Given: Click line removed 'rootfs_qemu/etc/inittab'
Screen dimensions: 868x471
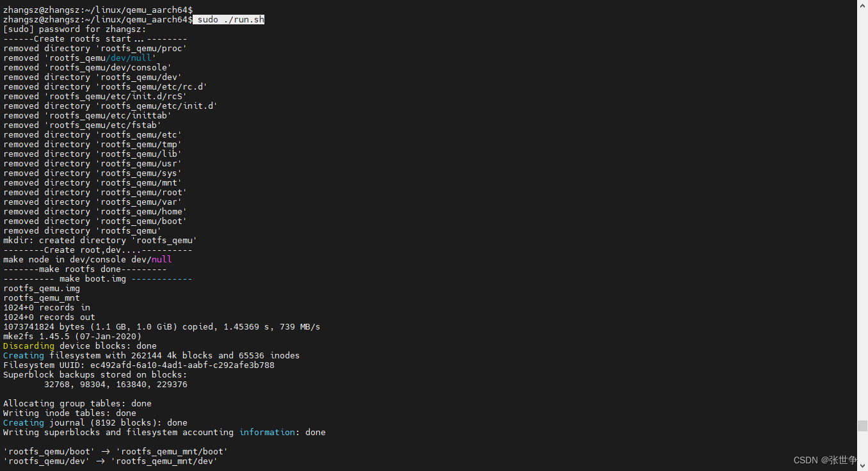Looking at the screenshot, I should coord(88,116).
